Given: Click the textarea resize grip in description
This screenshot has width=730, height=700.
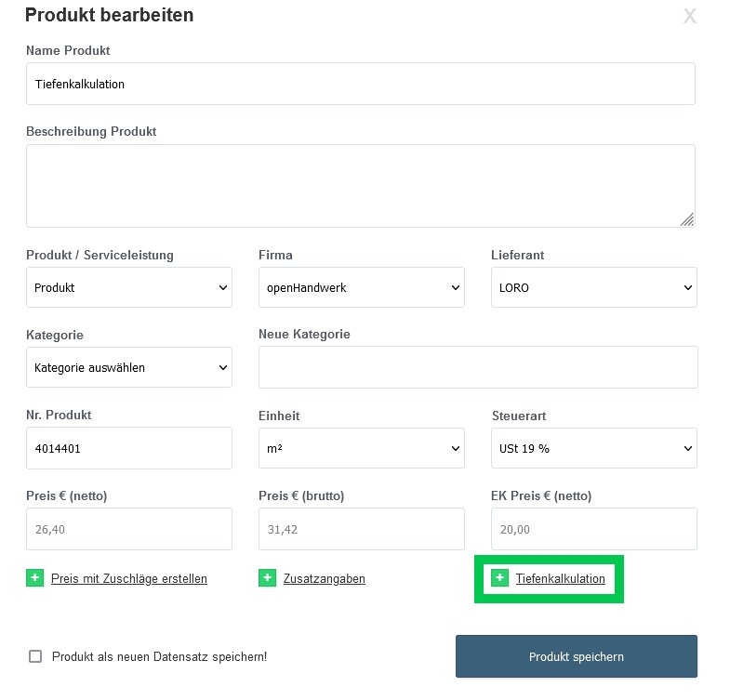Looking at the screenshot, I should [687, 219].
